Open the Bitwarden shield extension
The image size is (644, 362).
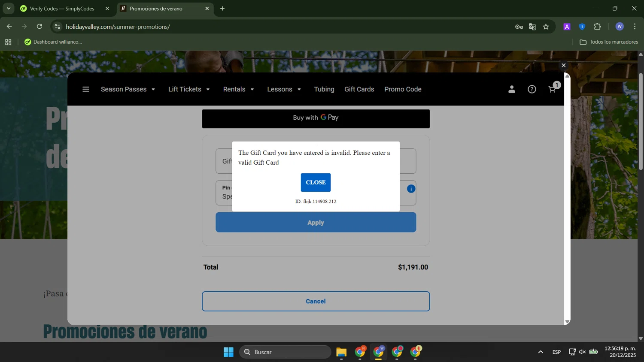(582, 27)
